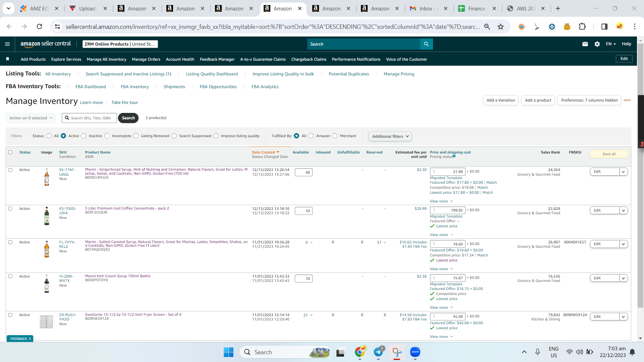Click the search tab dropdown arrow in Chrome
This screenshot has height=362, width=644.
click(8, 8)
